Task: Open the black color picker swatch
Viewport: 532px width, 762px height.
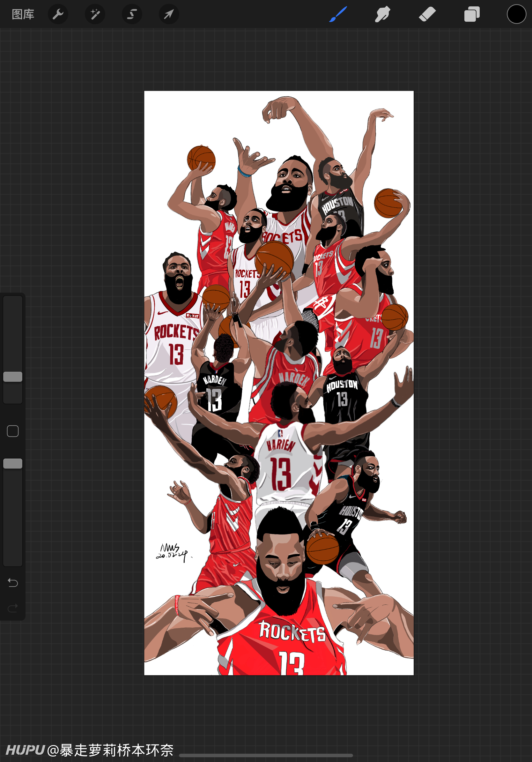Action: coord(516,14)
